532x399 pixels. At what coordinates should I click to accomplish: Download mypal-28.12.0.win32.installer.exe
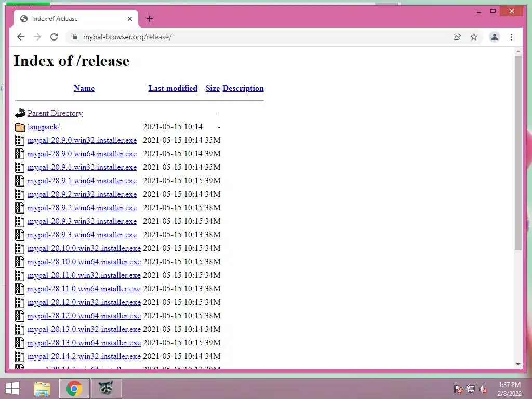(84, 302)
